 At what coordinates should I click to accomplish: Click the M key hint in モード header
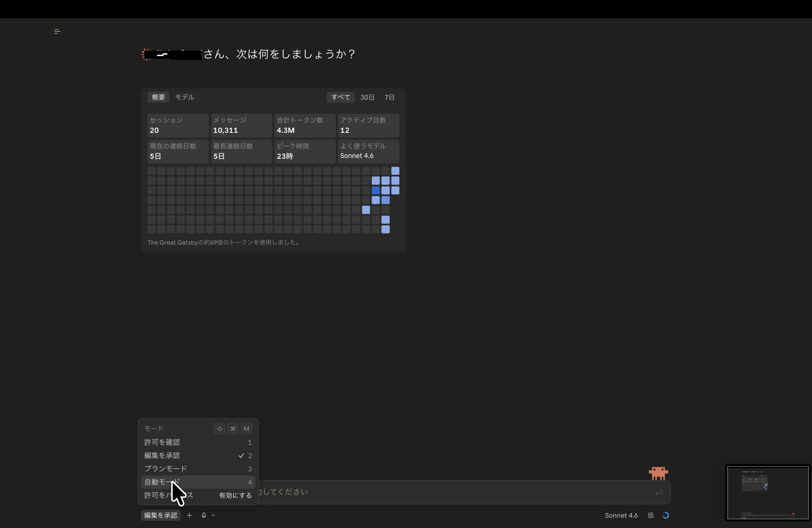pos(246,428)
